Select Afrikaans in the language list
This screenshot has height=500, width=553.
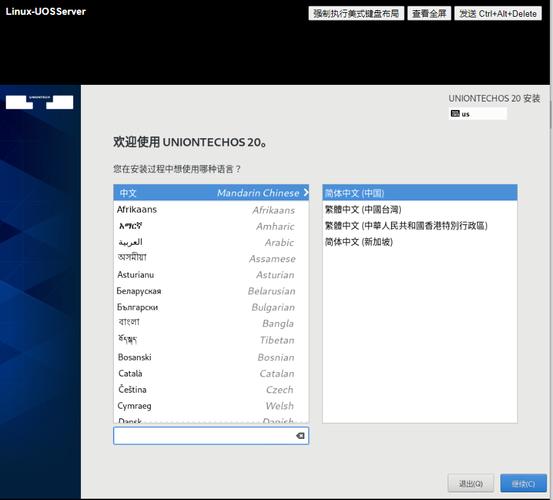point(211,209)
